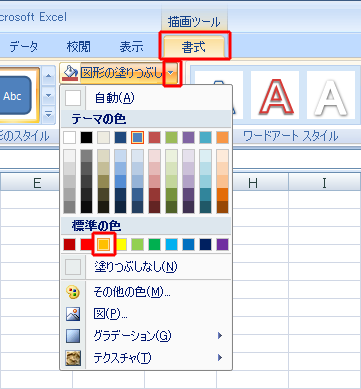Pick purple standard color swatch
This screenshot has height=389, width=361.
coord(222,244)
